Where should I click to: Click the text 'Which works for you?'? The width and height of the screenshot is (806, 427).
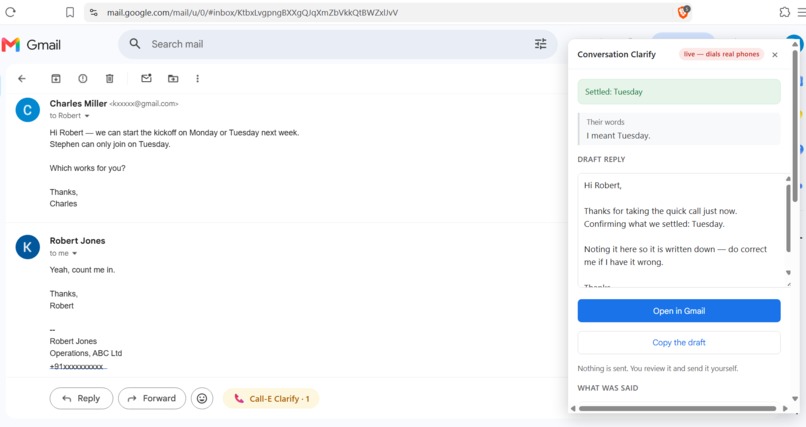(87, 168)
